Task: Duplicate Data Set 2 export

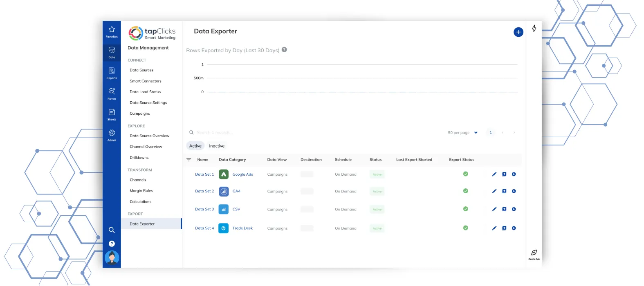Action: click(x=504, y=191)
